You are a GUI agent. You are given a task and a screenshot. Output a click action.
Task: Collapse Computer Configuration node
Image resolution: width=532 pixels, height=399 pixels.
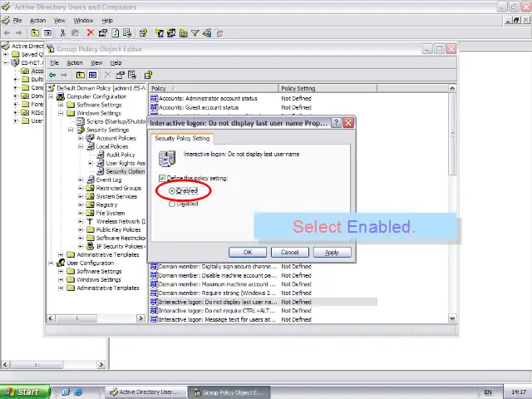coord(51,96)
